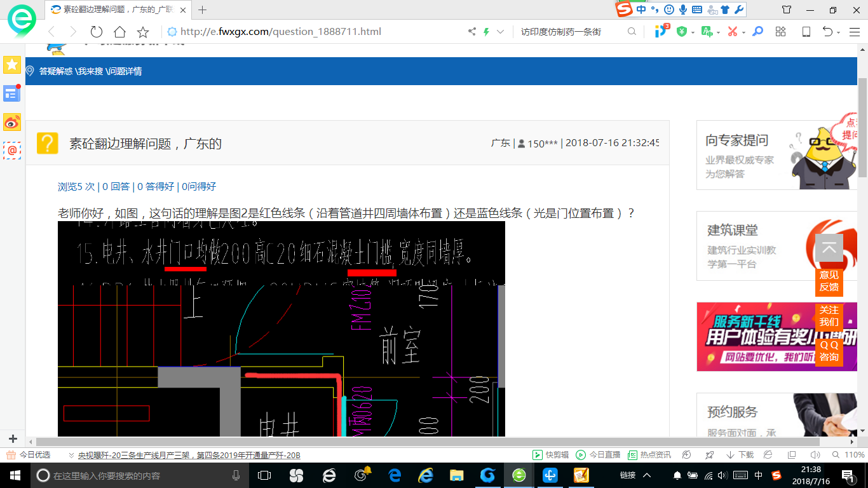Click the 问题详情 breadcrumb text

[124, 71]
